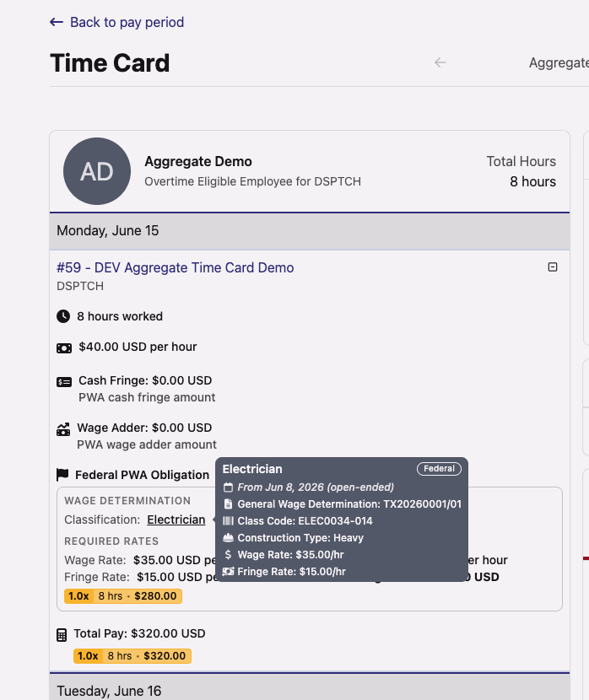Click the money icon beside tooltip Fringe Rate
This screenshot has height=700, width=589.
(x=228, y=572)
